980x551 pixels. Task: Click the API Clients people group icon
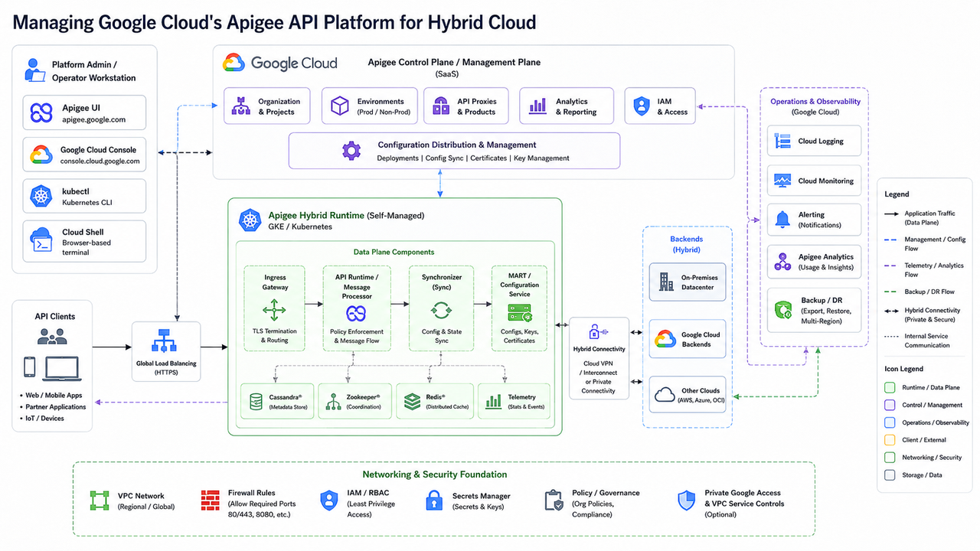(52, 336)
